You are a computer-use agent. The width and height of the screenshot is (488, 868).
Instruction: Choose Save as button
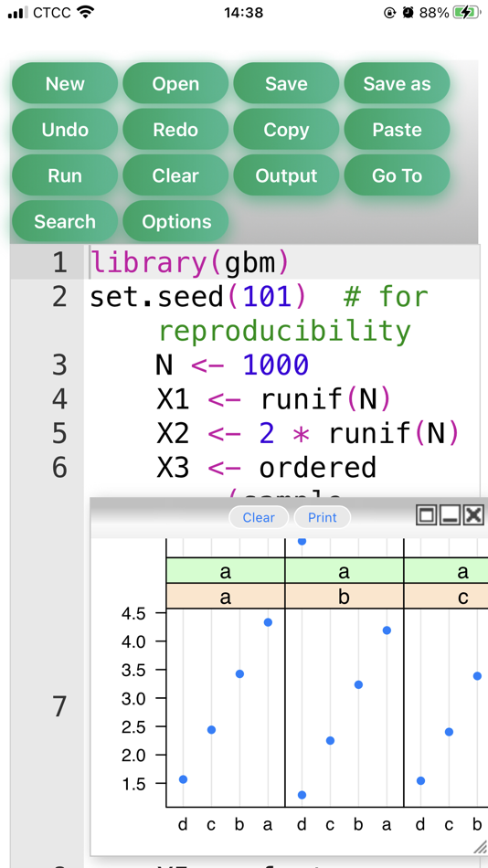coord(398,83)
